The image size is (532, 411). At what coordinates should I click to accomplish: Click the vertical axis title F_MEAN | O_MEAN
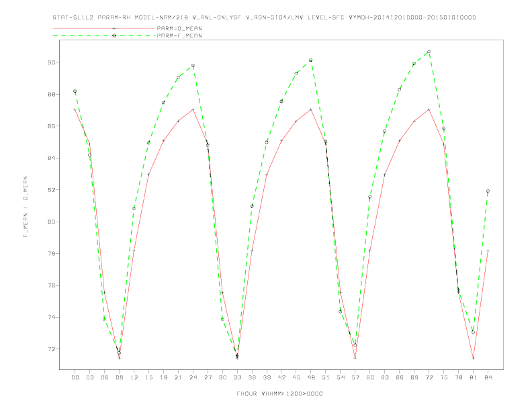click(26, 207)
